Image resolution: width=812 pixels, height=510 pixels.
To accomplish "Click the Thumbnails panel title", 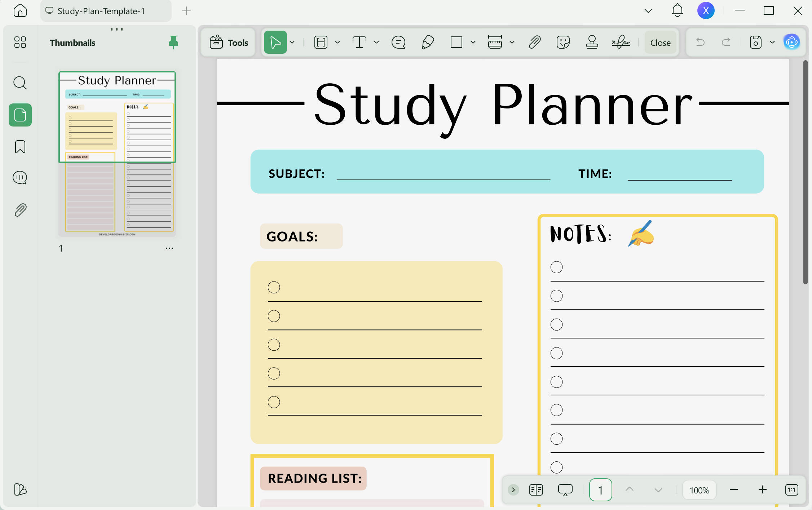I will [x=72, y=43].
